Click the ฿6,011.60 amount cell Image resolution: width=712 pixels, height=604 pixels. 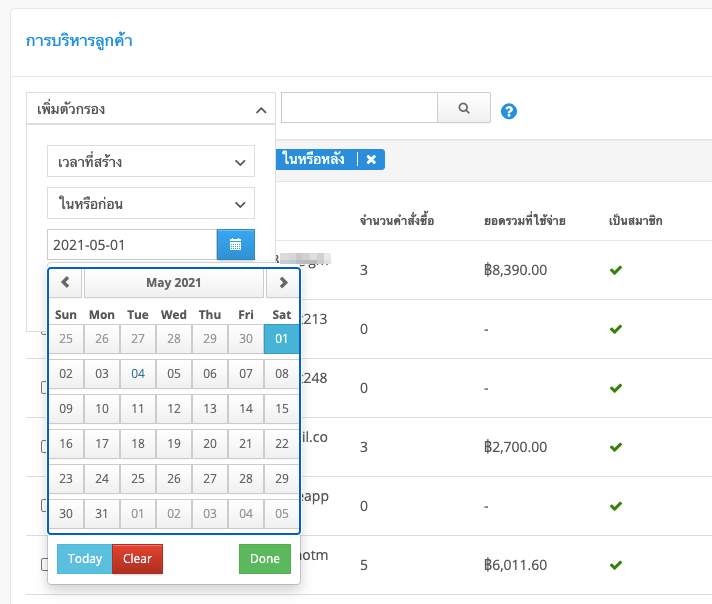515,565
